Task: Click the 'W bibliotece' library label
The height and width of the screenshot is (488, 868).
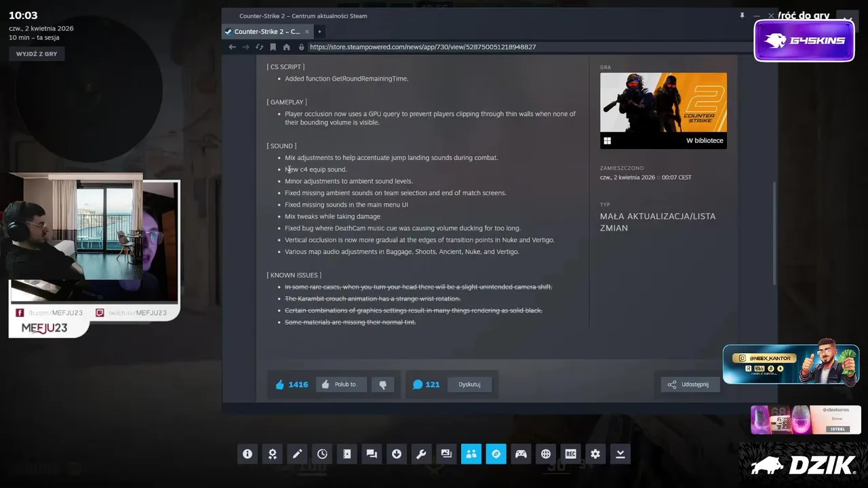Action: [x=705, y=141]
